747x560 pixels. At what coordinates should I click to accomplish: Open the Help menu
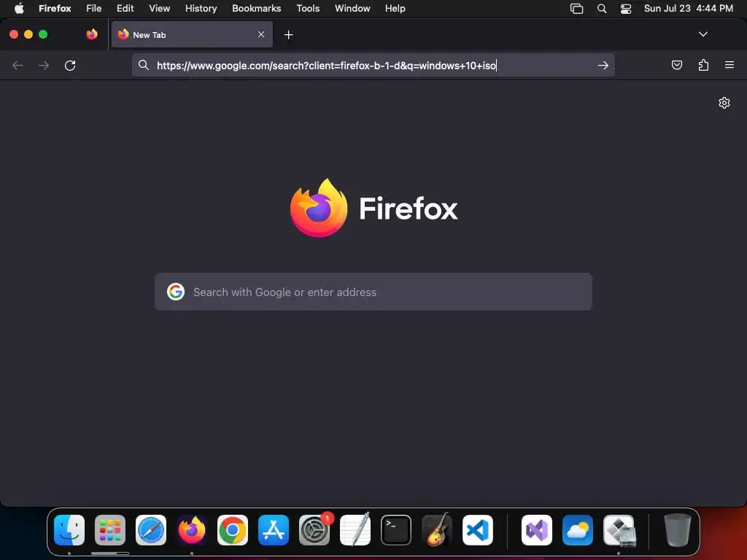395,8
